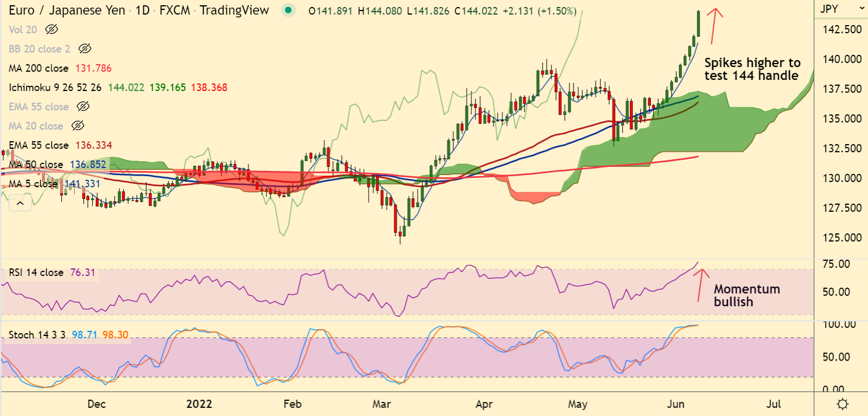The width and height of the screenshot is (868, 416).
Task: Click the 130.000 price axis label
Action: click(841, 178)
